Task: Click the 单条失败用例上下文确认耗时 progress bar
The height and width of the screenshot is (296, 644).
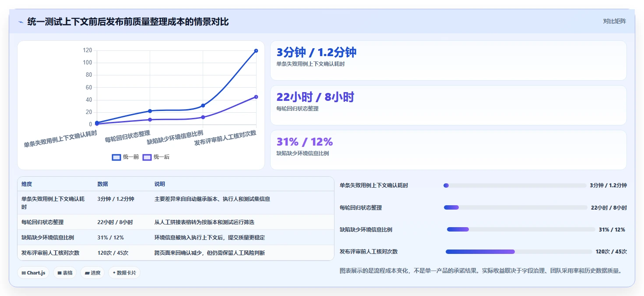Action: [515, 185]
